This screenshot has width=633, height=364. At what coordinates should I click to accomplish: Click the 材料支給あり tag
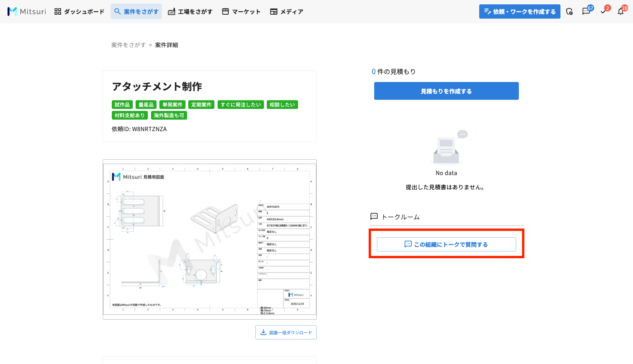point(130,115)
